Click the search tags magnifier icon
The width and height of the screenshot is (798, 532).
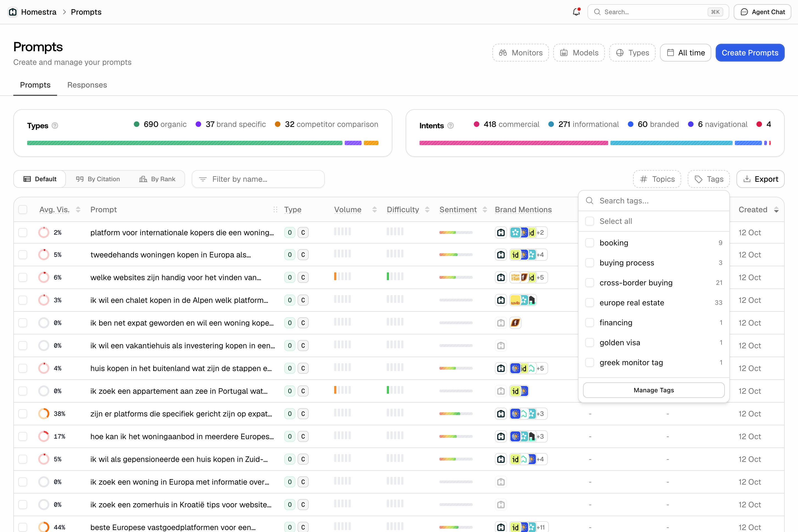pos(590,201)
